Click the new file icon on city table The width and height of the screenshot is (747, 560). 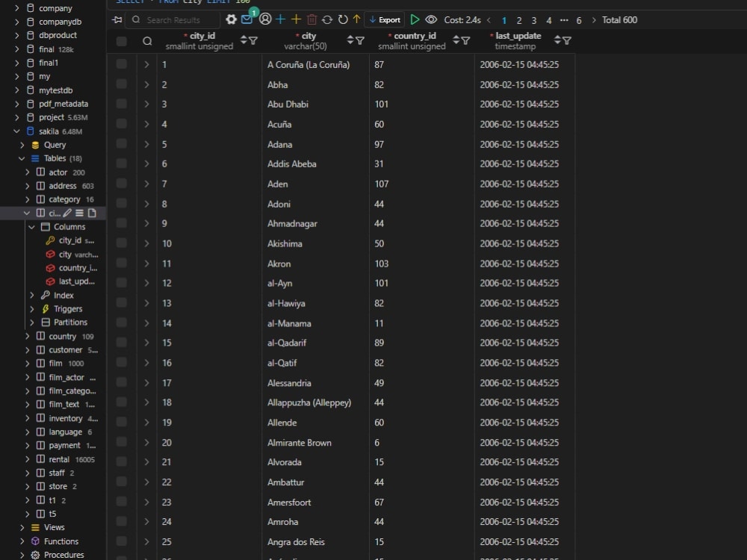pos(92,213)
